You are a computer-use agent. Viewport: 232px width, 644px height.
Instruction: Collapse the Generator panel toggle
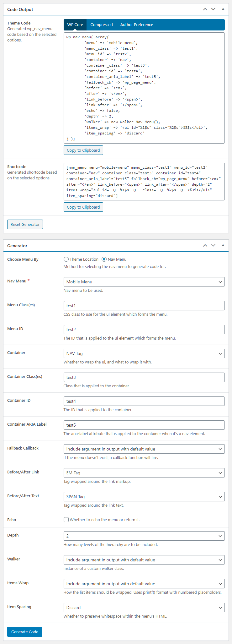click(x=223, y=245)
